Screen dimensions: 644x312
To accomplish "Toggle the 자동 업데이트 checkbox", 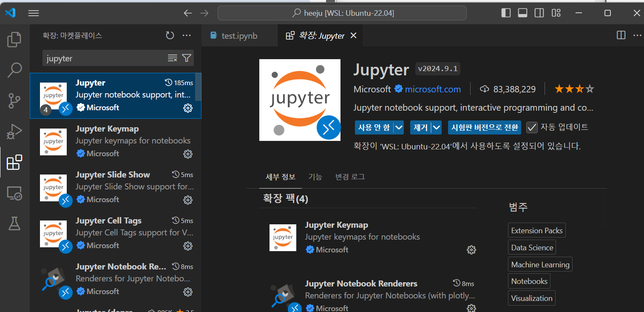I will pyautogui.click(x=532, y=127).
